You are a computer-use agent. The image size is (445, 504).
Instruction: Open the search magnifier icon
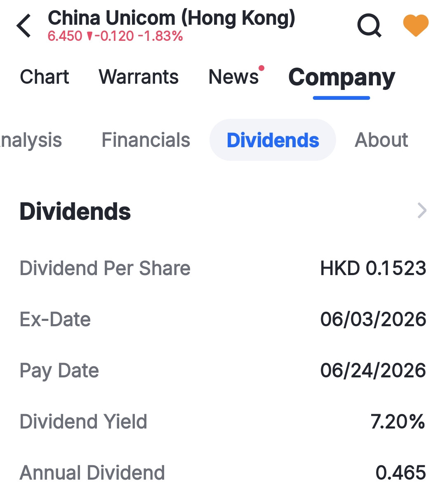369,26
